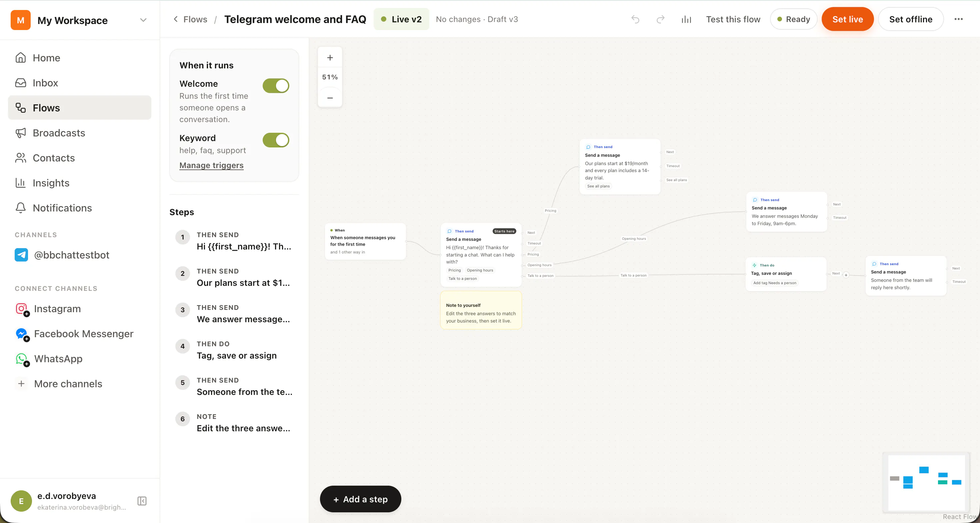Screen dimensions: 980x523
Task: Select the We answer messages Monday node
Action: 786,212
